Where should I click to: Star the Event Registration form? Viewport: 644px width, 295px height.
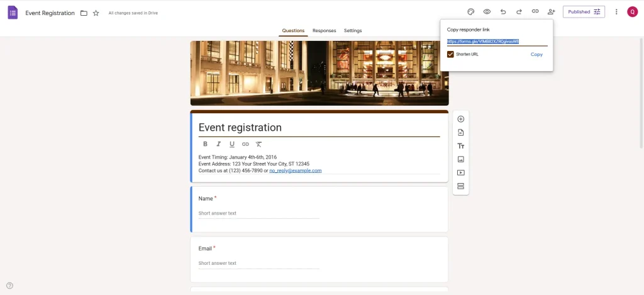96,13
